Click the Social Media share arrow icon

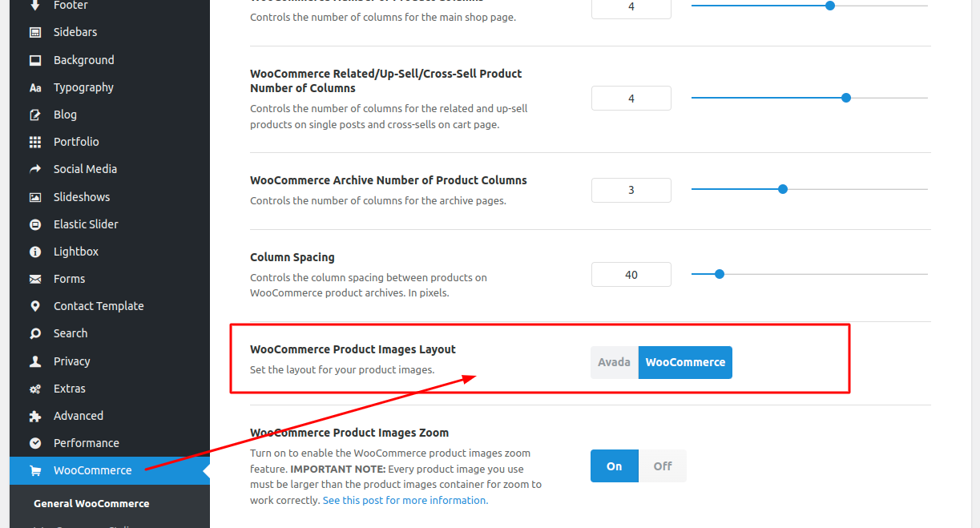tap(34, 169)
